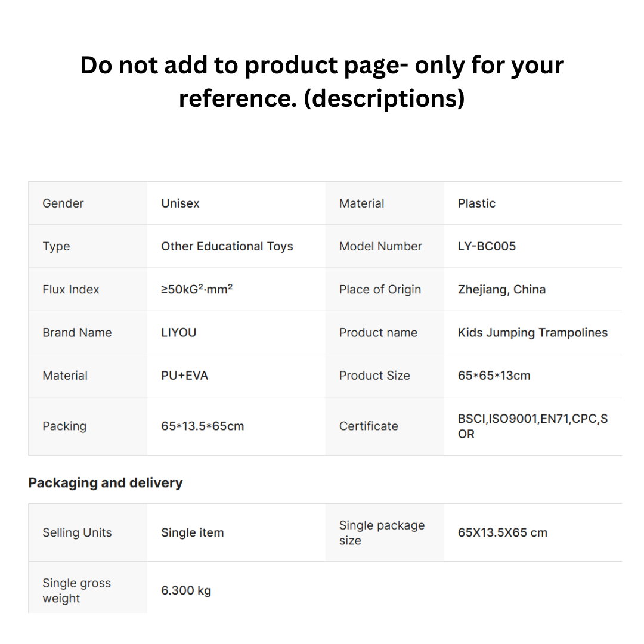Click the Packaging and delivery heading
Screen dimensions: 644x644
[105, 482]
